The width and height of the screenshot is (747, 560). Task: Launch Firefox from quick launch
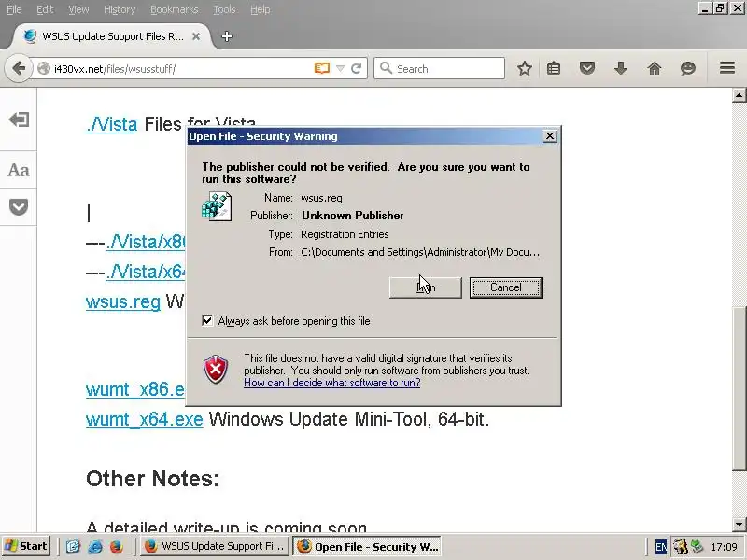tap(116, 546)
